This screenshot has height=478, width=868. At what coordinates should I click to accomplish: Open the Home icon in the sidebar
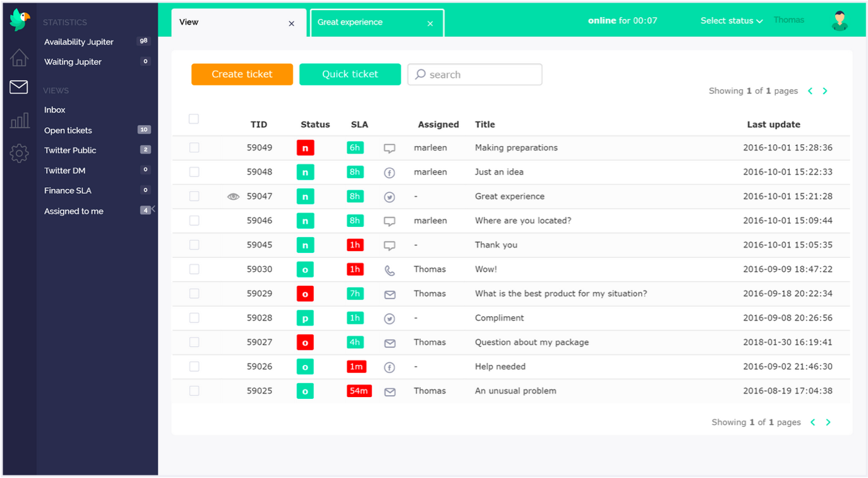[x=19, y=57]
